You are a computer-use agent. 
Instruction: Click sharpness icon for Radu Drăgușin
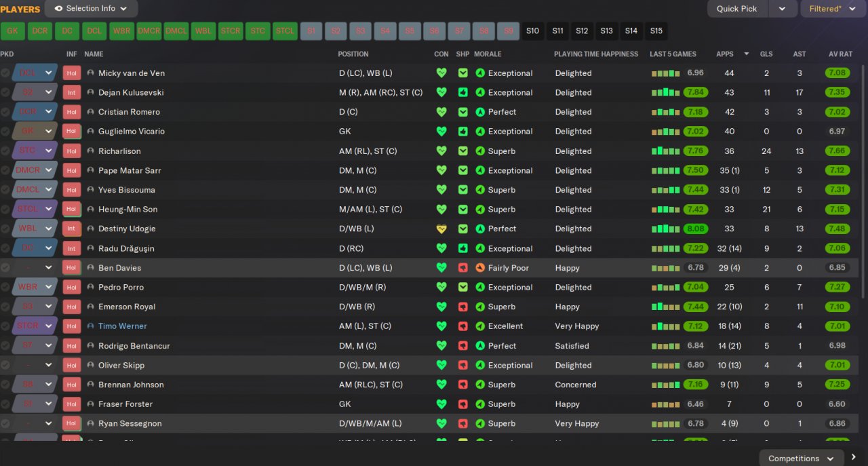(463, 248)
